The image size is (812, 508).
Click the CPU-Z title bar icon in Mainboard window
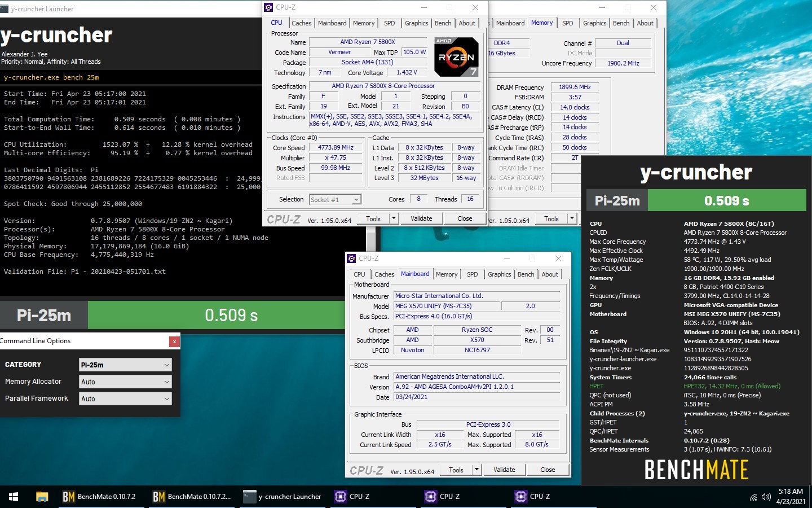pyautogui.click(x=351, y=258)
